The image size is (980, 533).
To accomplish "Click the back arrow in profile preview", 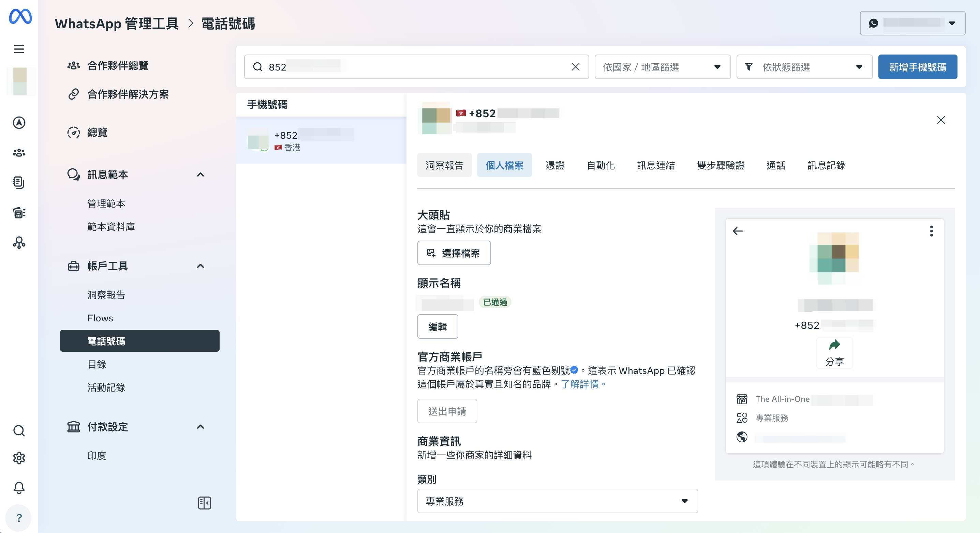I will 738,231.
